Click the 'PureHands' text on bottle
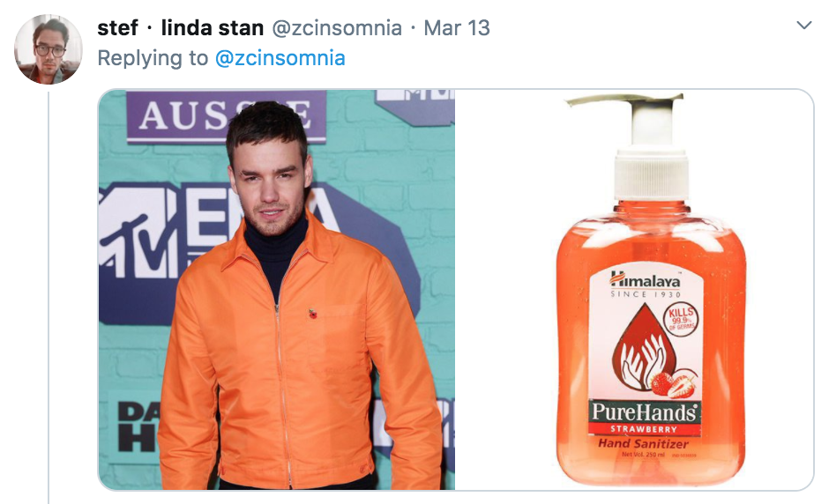Image resolution: width=829 pixels, height=504 pixels. click(x=644, y=411)
